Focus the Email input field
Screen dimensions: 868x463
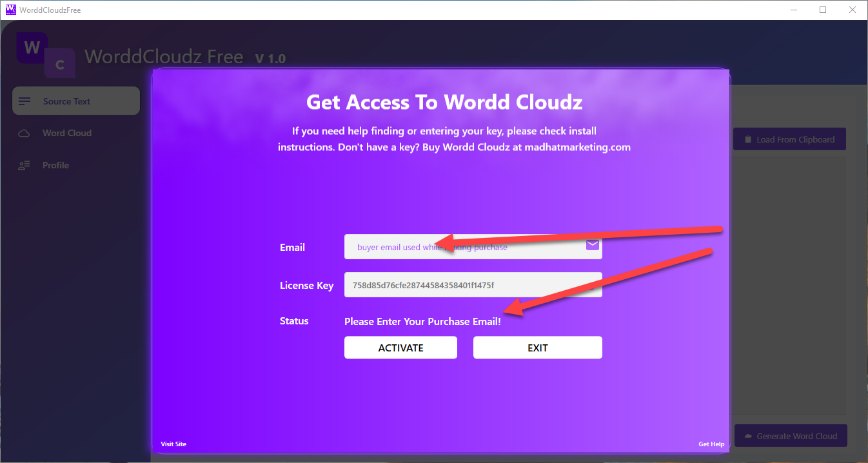coord(464,248)
